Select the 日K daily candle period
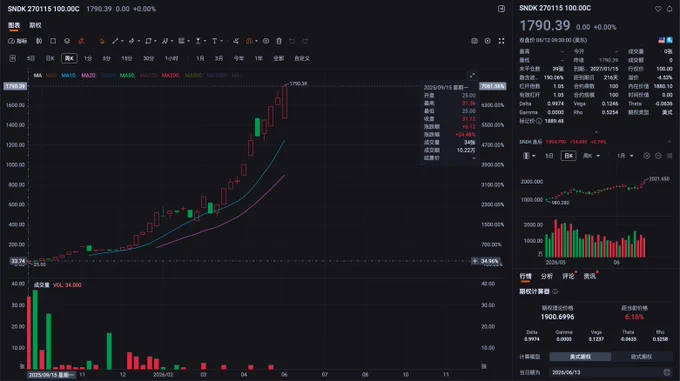 (50, 58)
